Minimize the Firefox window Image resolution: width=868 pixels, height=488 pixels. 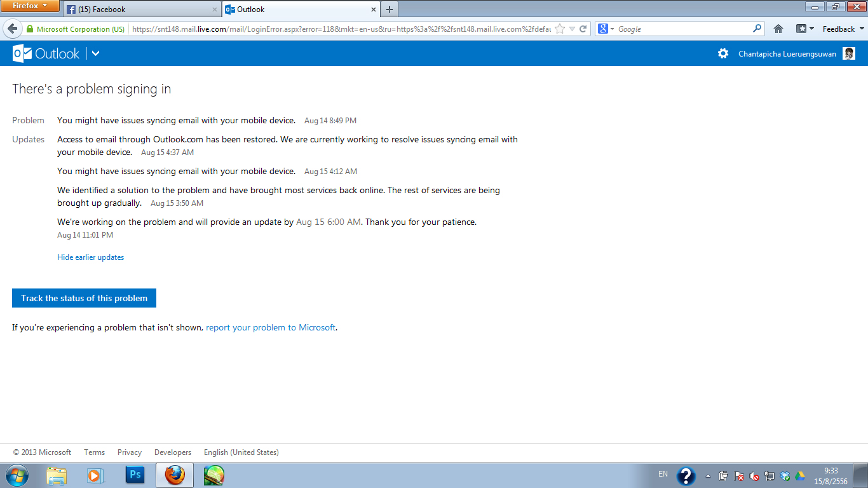pyautogui.click(x=814, y=6)
